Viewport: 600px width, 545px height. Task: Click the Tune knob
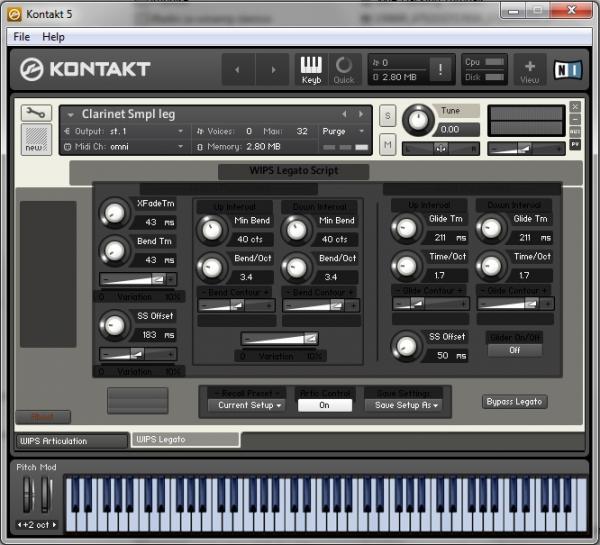pyautogui.click(x=418, y=120)
